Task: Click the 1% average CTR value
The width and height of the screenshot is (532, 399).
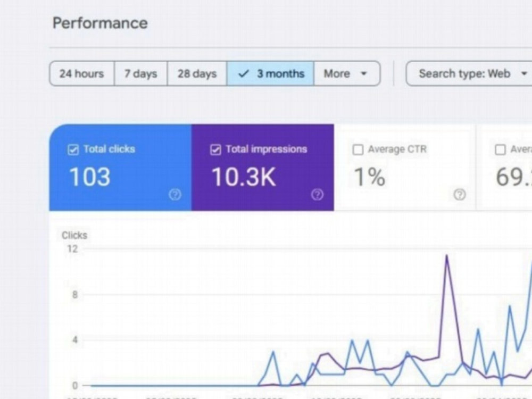Action: click(x=370, y=177)
